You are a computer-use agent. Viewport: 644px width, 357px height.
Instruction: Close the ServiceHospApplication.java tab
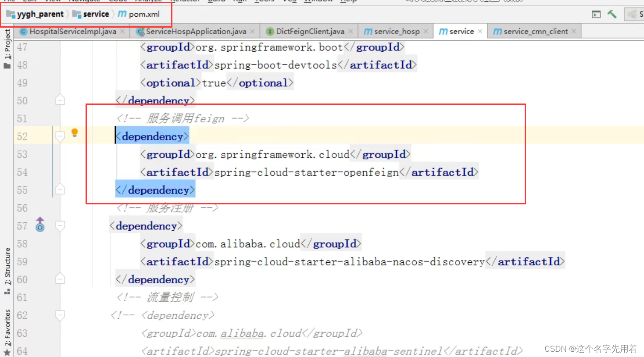pyautogui.click(x=252, y=32)
